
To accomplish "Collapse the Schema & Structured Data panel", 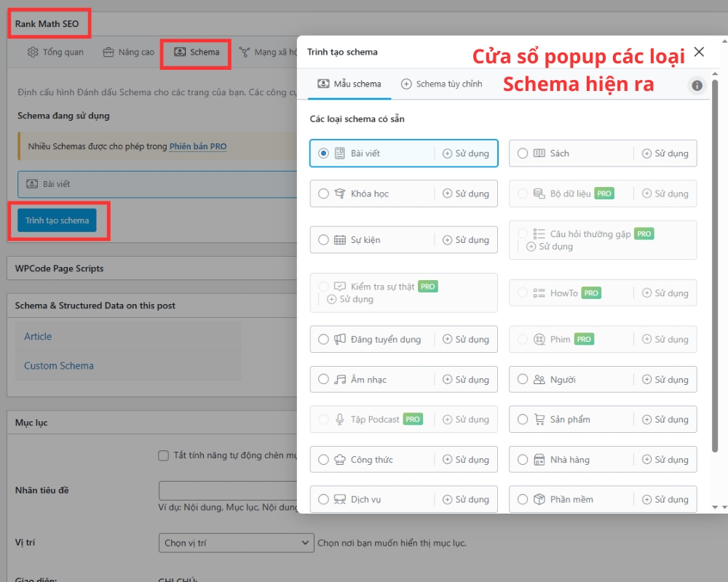I will click(x=152, y=306).
